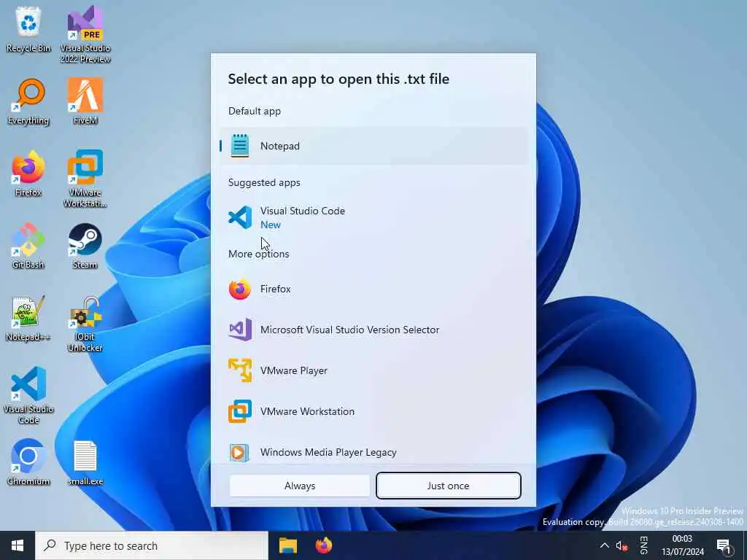747x560 pixels.
Task: Select the FiveM desktop shortcut
Action: pos(85,101)
